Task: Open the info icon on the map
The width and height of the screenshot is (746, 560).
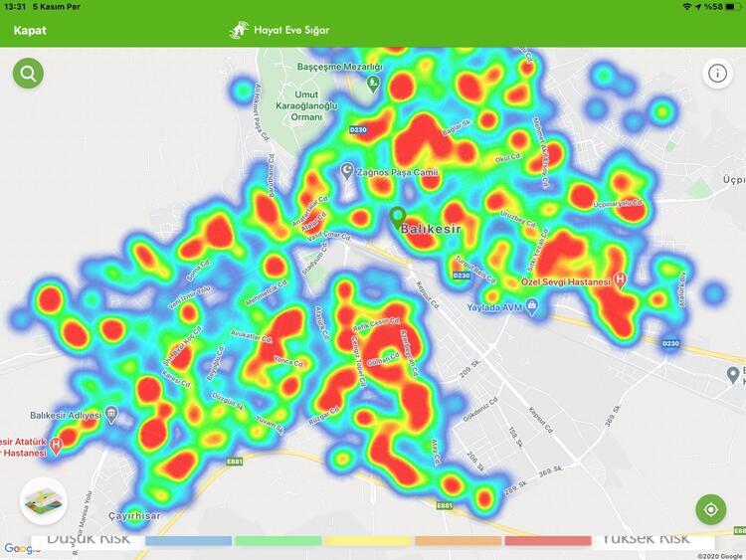Action: 717,73
